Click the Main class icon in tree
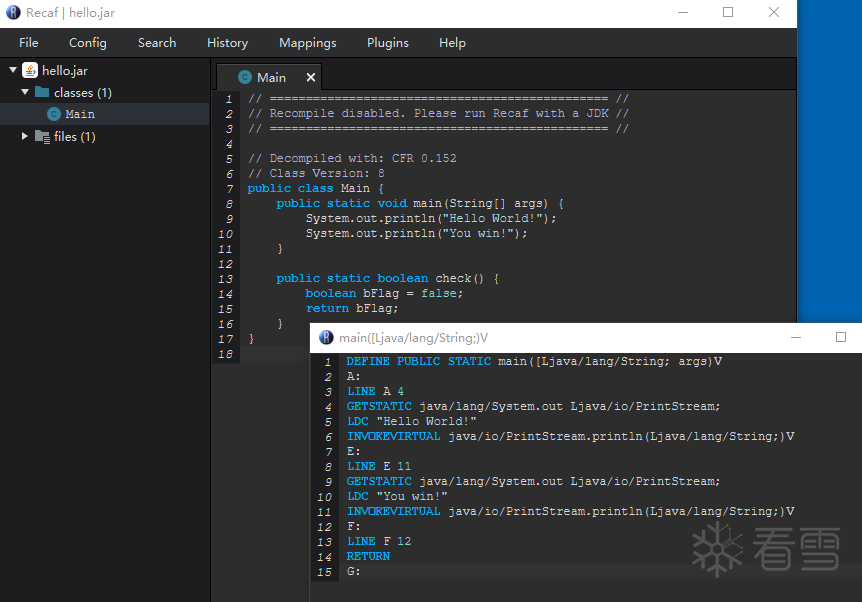 [x=54, y=114]
